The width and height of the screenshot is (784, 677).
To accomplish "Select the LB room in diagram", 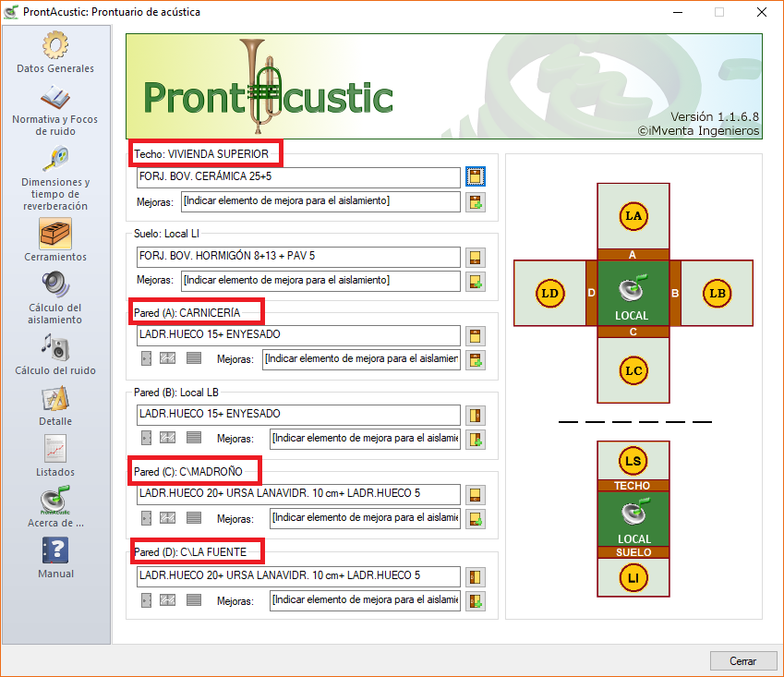I will pos(717,293).
